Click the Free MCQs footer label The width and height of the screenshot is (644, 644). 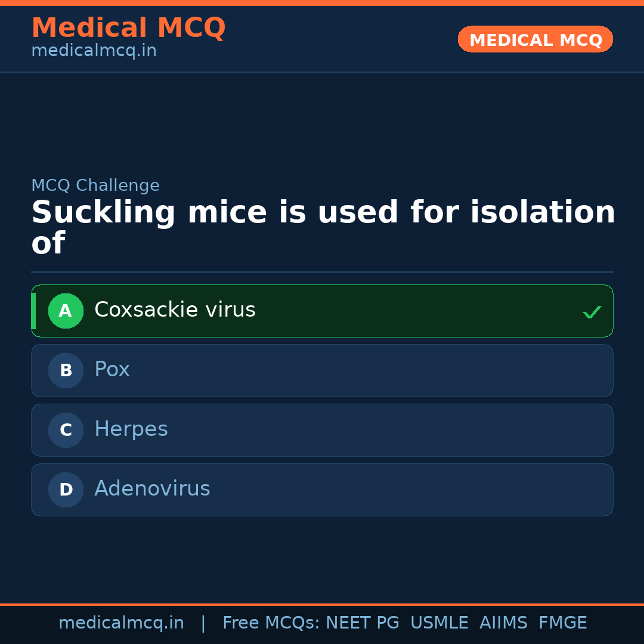pyautogui.click(x=271, y=623)
